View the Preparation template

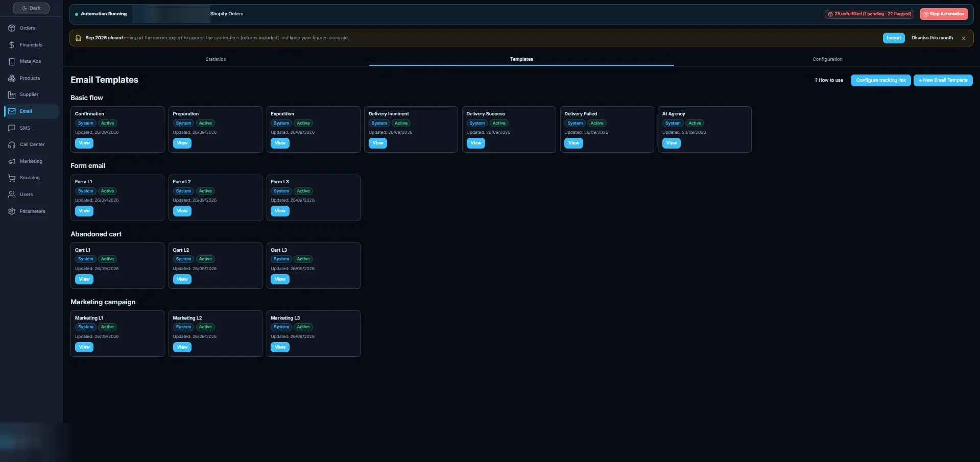[182, 143]
